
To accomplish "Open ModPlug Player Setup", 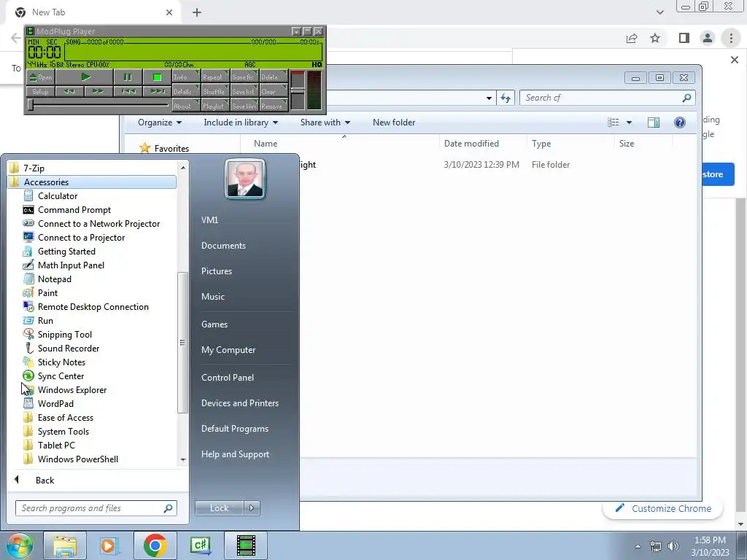I will [41, 91].
